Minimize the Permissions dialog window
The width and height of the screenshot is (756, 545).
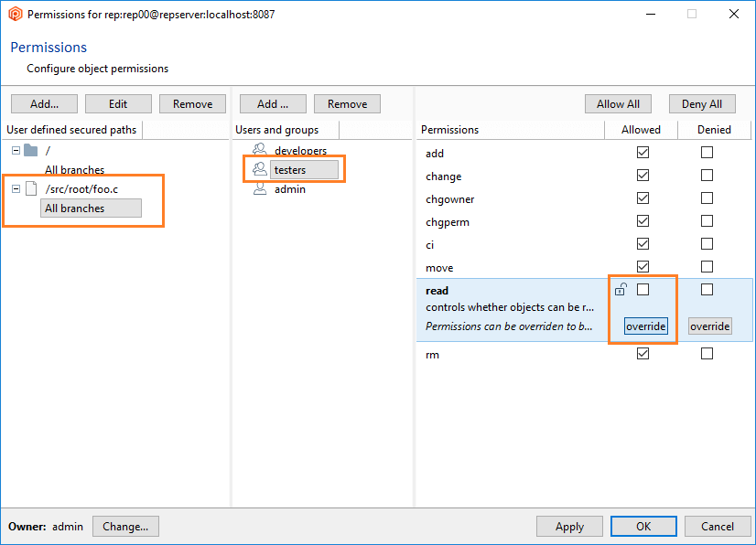[x=651, y=14]
